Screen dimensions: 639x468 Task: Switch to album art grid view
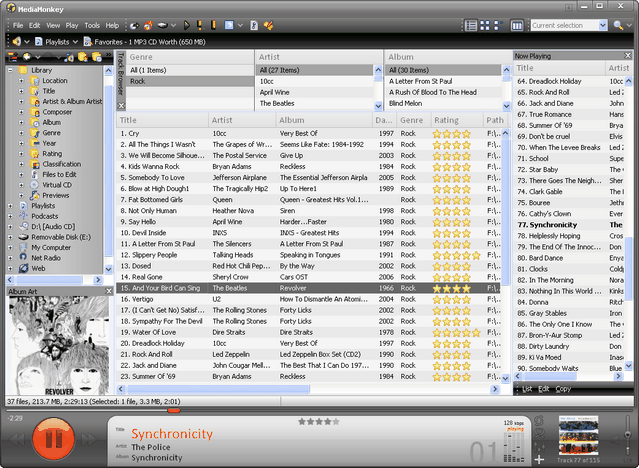pos(485,25)
